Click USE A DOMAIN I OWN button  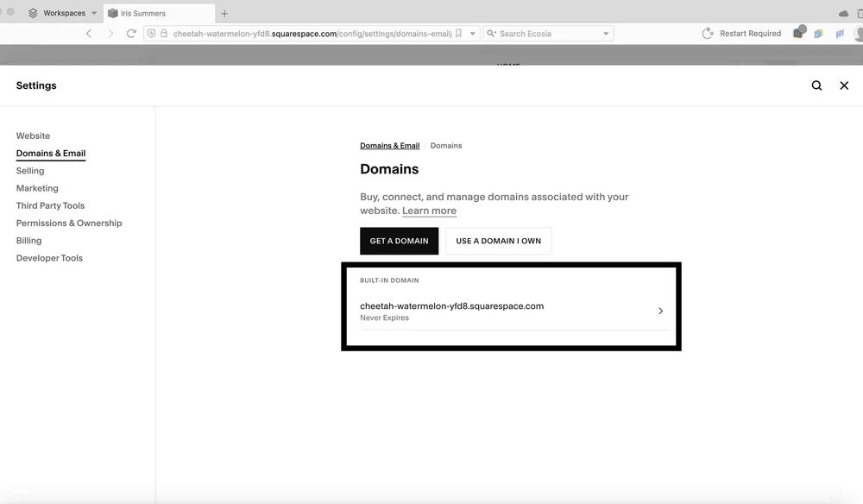point(499,241)
